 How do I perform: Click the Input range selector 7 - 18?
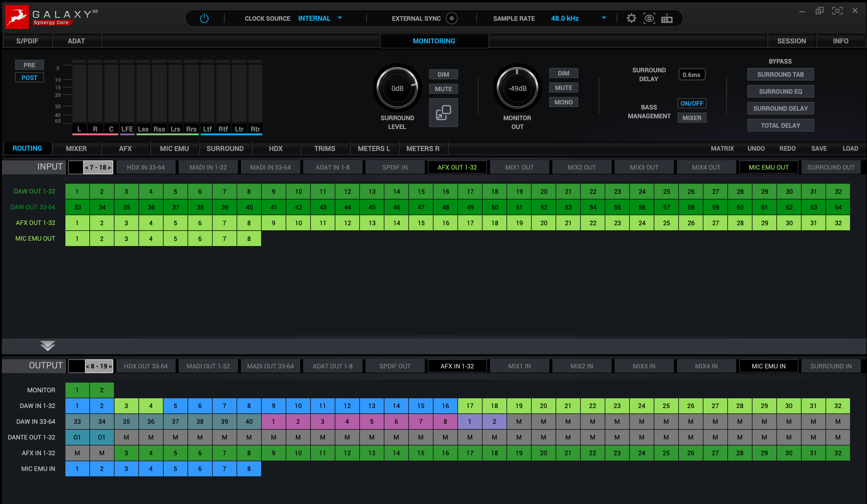(98, 168)
